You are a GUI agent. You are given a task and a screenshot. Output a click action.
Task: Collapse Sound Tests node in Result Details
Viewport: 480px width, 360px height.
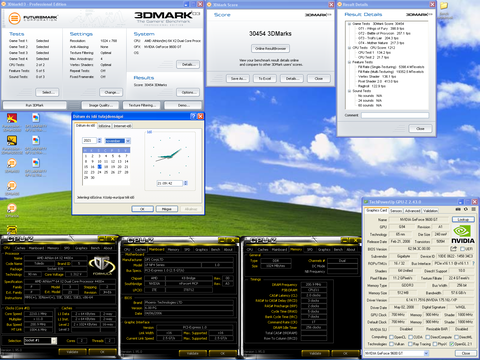point(349,91)
